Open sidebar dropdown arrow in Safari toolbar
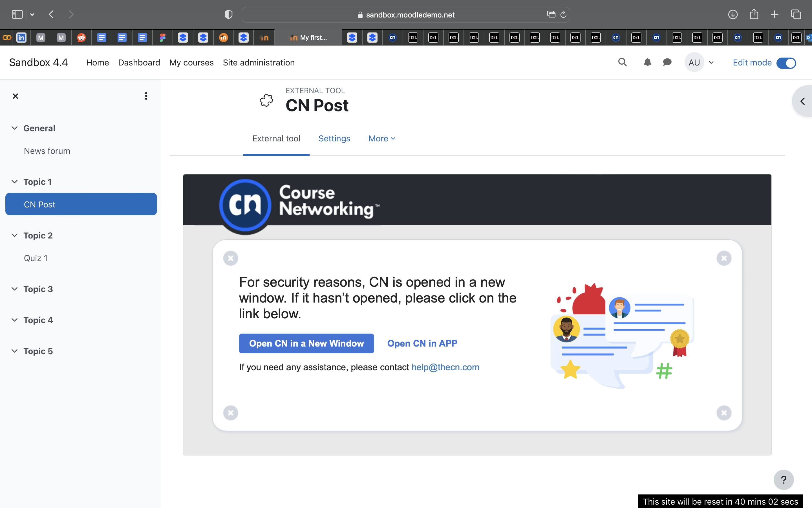 [32, 14]
